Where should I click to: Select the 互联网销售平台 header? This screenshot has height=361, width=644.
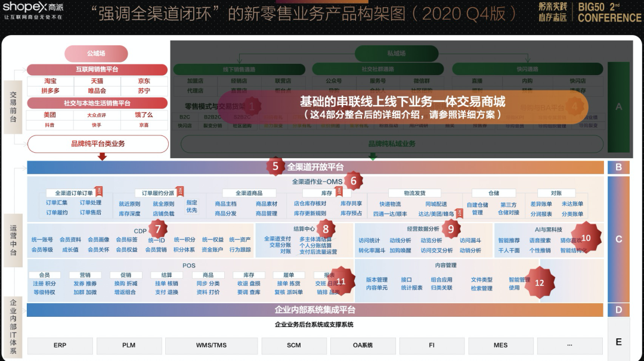[x=97, y=69]
